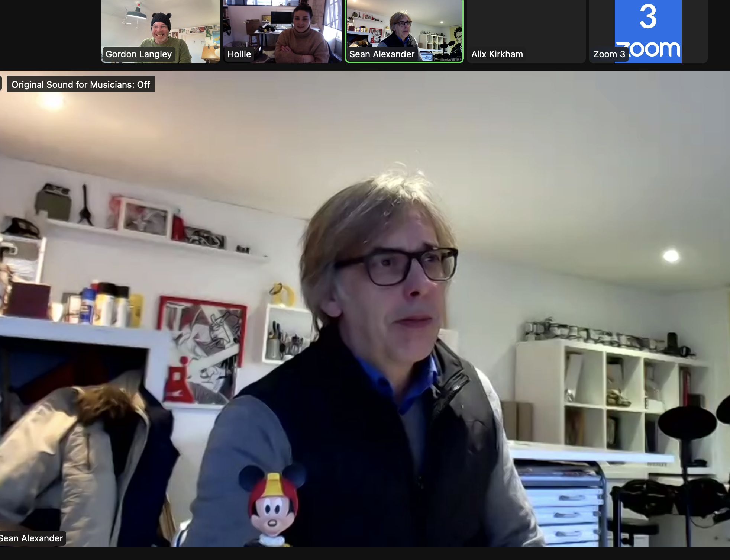
Task: Click the empty area left of Gordon's thumbnail
Action: 50,32
